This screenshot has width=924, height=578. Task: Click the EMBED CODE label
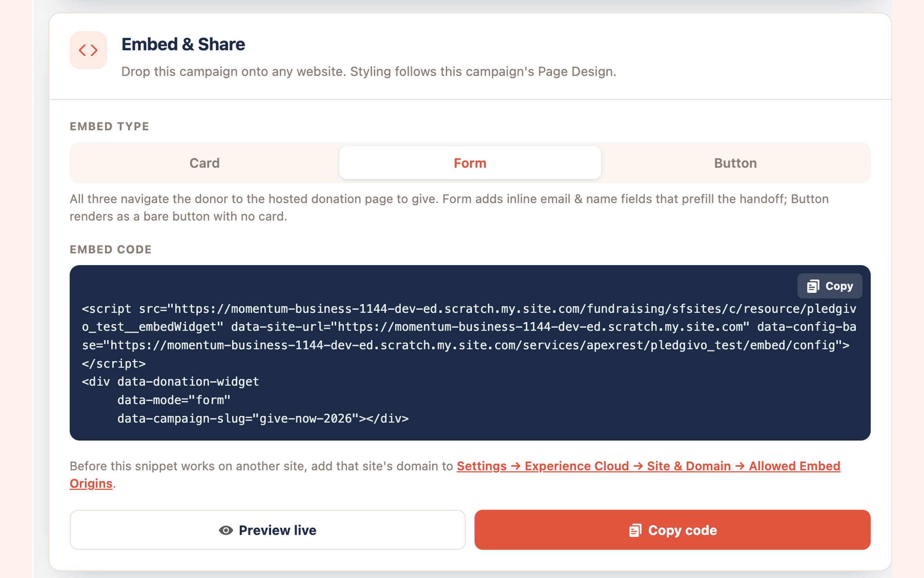pyautogui.click(x=111, y=250)
